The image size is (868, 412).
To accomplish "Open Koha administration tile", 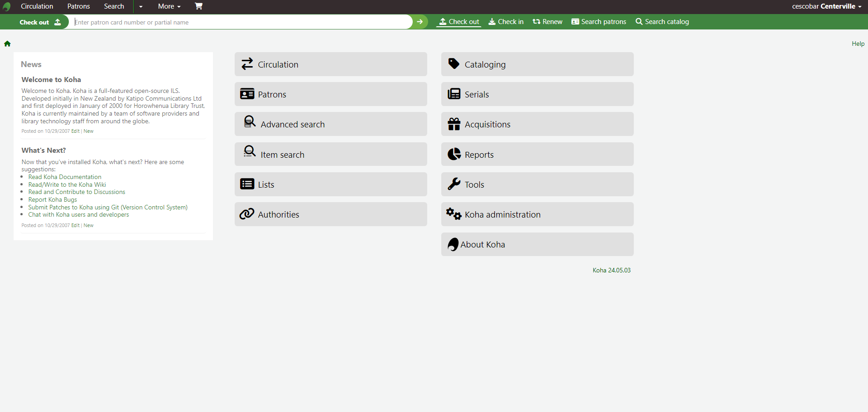I will (537, 214).
